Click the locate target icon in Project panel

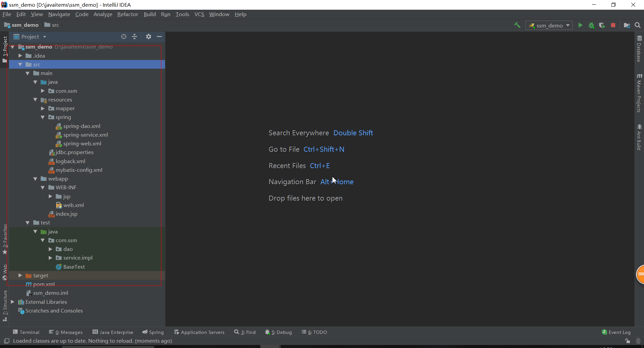[x=124, y=37]
